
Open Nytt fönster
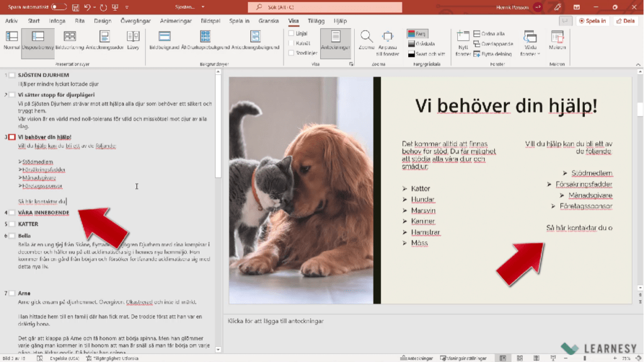point(463,37)
